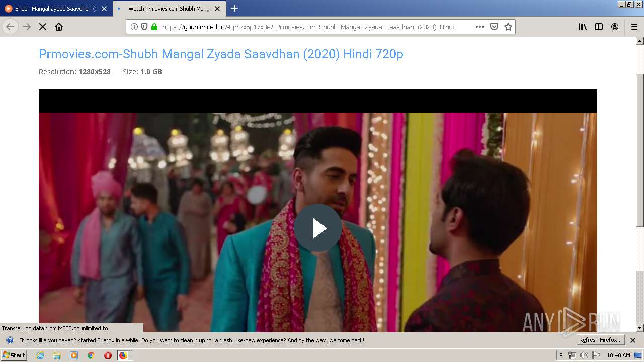The width and height of the screenshot is (644, 362).
Task: Click the Resolution 1280x528 text
Action: pyautogui.click(x=74, y=72)
